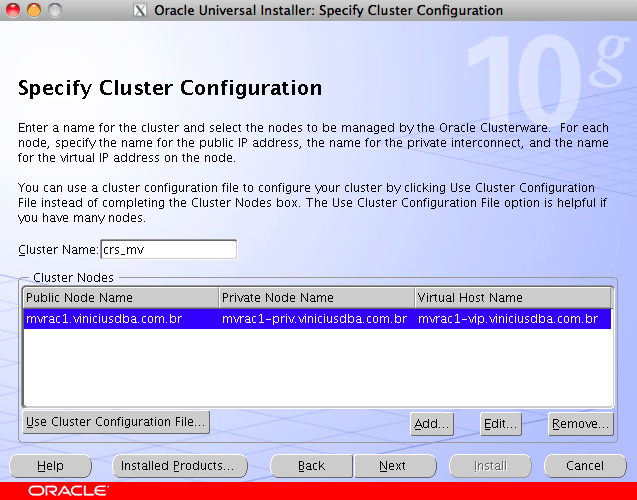The height and width of the screenshot is (500, 637).
Task: Open the Add node dialog
Action: tap(432, 424)
